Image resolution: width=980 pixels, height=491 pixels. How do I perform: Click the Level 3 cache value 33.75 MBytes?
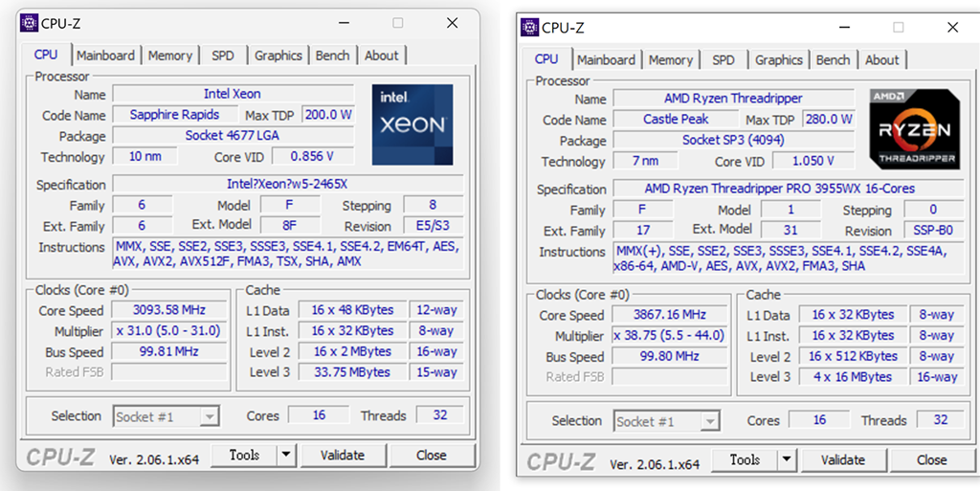[x=352, y=372]
